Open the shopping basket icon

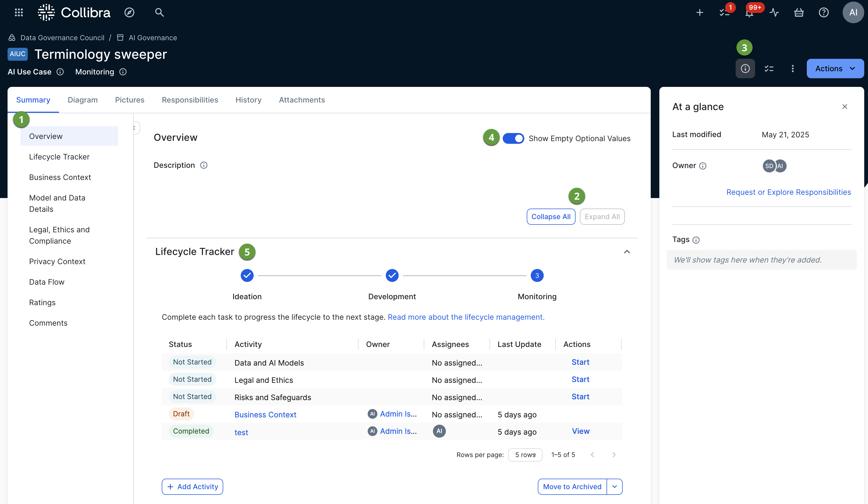pyautogui.click(x=799, y=13)
